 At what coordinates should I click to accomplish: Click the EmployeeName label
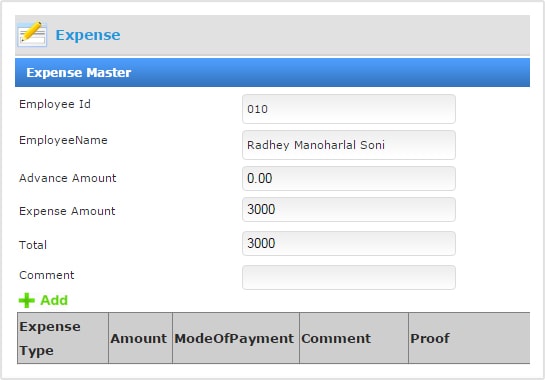coord(63,140)
